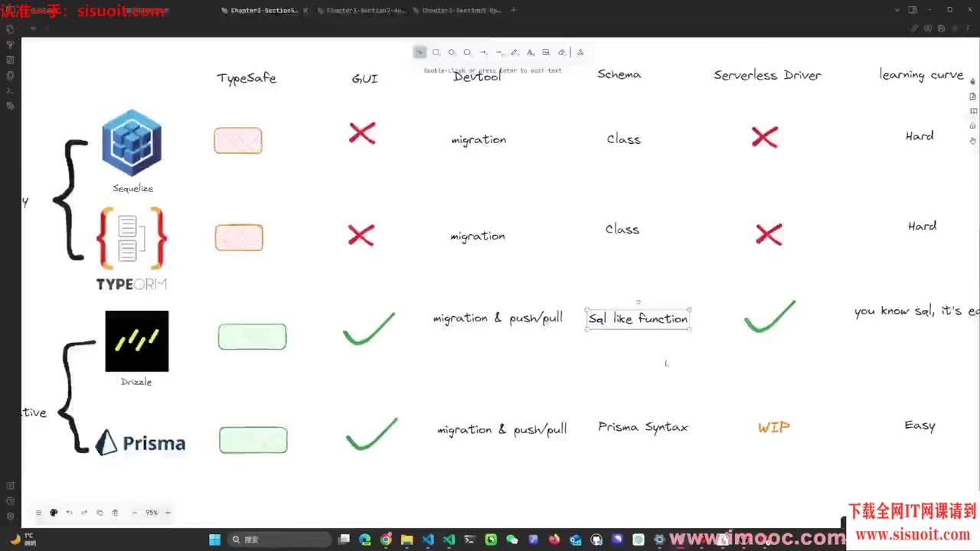
Task: Select the "GUI" column header text
Action: [364, 79]
